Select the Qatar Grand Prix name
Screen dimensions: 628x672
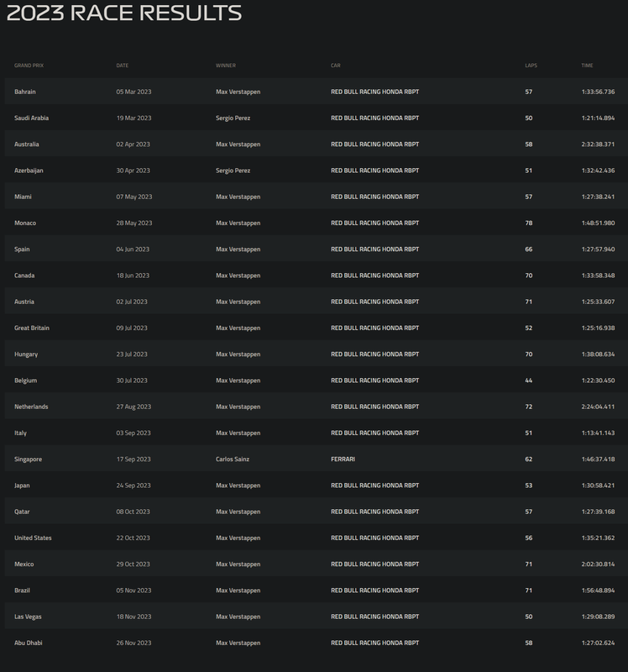(22, 512)
